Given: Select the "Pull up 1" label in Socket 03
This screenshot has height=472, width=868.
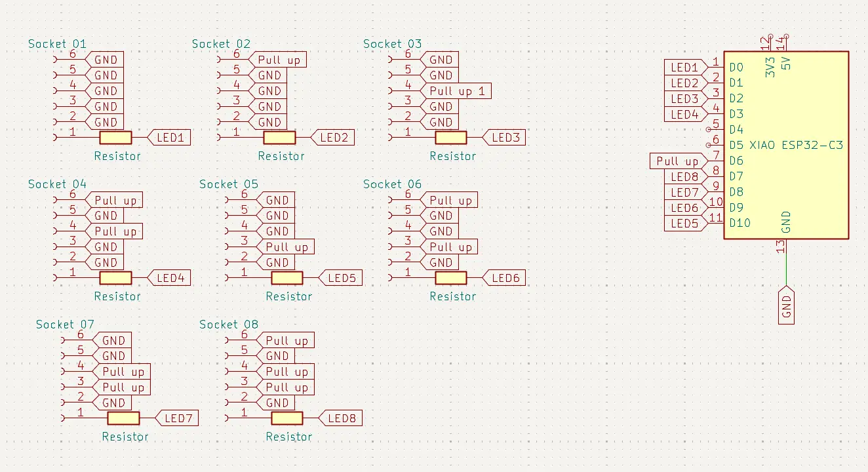Looking at the screenshot, I should (457, 91).
